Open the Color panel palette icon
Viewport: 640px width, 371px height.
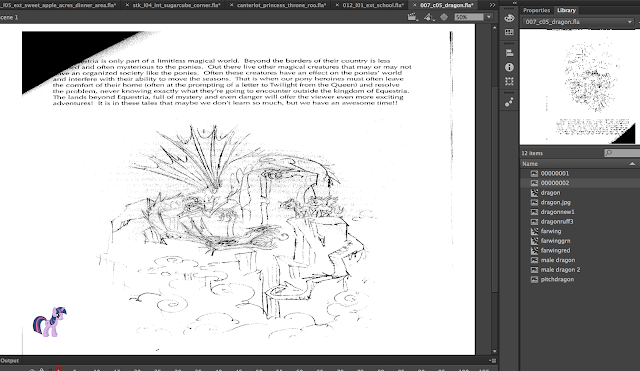coord(509,18)
